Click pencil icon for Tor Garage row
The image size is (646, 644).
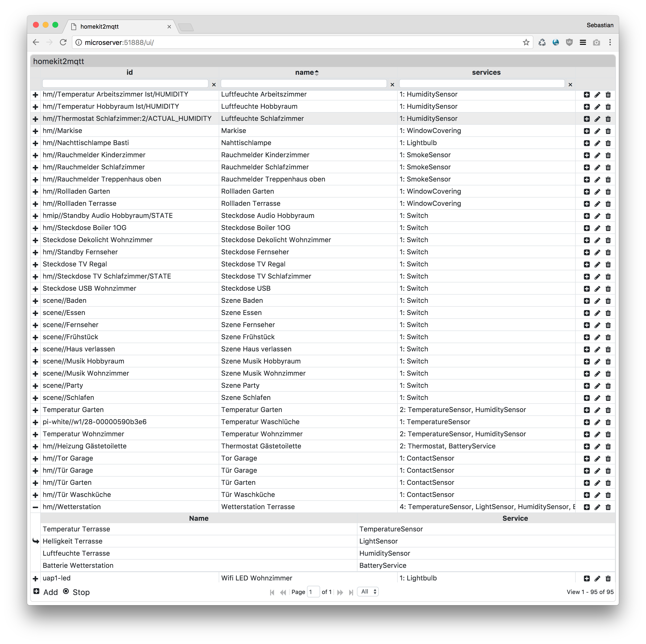pyautogui.click(x=597, y=459)
